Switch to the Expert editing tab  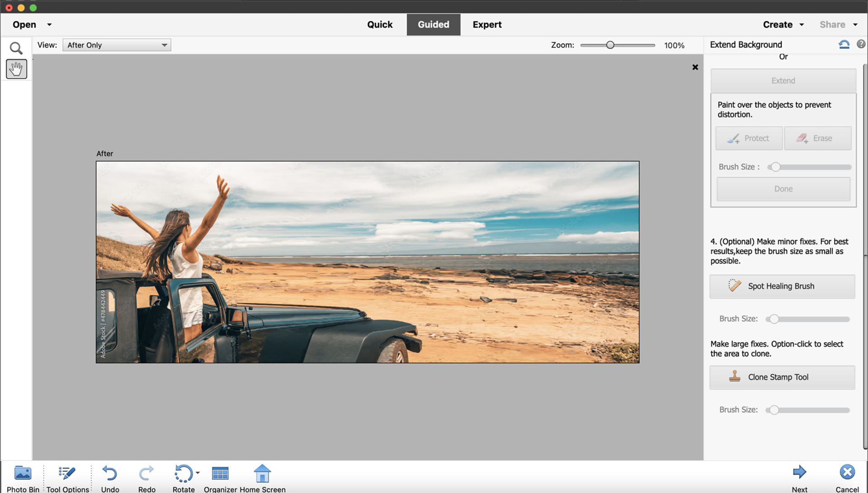click(487, 24)
